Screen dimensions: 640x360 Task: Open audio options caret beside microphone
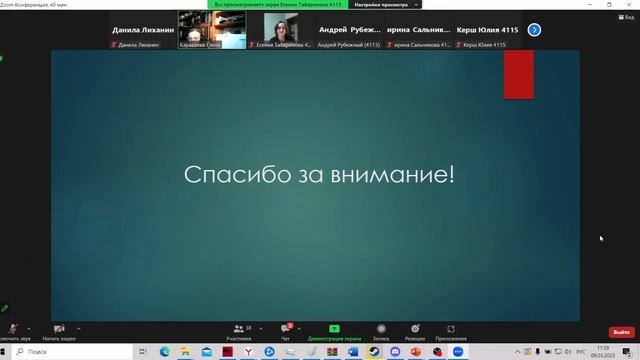(x=29, y=329)
